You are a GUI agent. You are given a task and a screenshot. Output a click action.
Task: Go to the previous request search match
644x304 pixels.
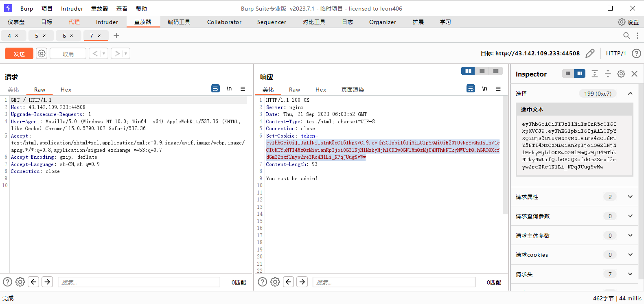point(34,282)
